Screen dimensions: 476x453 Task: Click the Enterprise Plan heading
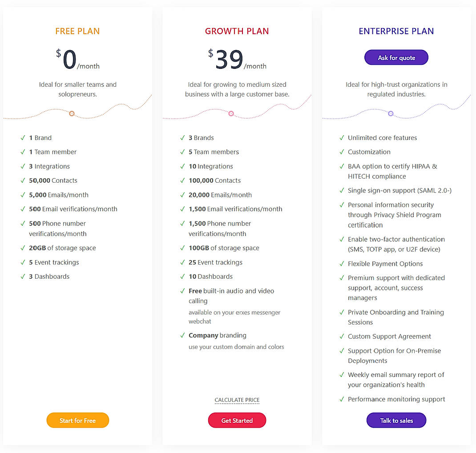tap(396, 31)
